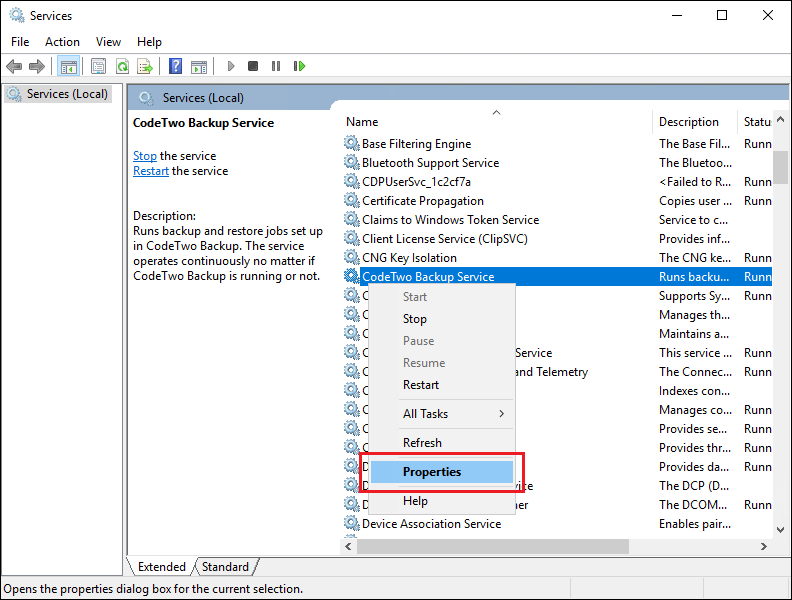Click the Forward arrow toolbar icon
The image size is (792, 600).
point(37,66)
